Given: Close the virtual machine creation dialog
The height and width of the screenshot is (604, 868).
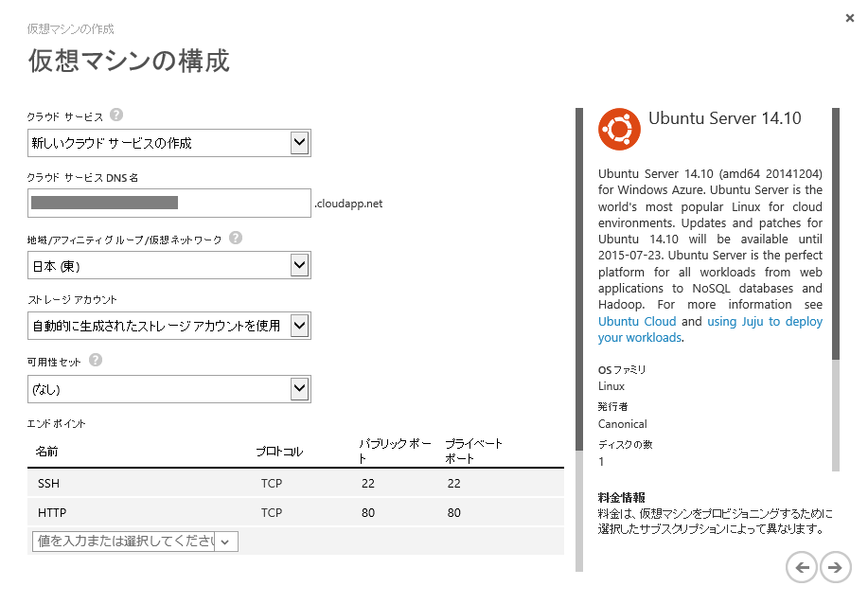Looking at the screenshot, I should click(x=849, y=18).
